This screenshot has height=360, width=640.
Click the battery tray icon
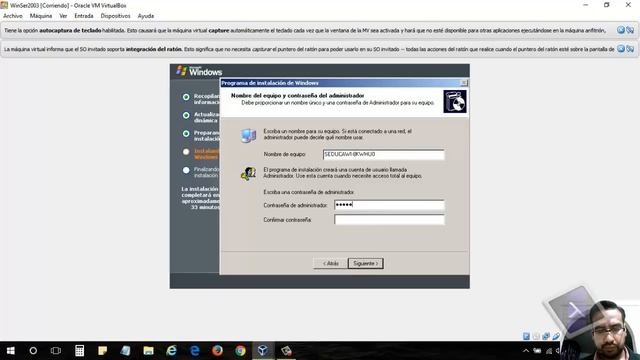[538, 351]
